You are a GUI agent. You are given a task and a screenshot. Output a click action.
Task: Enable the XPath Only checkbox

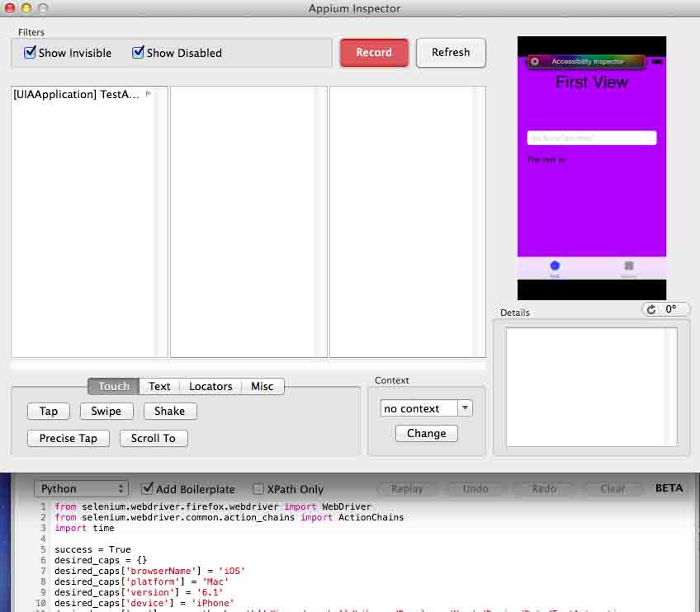(x=258, y=489)
